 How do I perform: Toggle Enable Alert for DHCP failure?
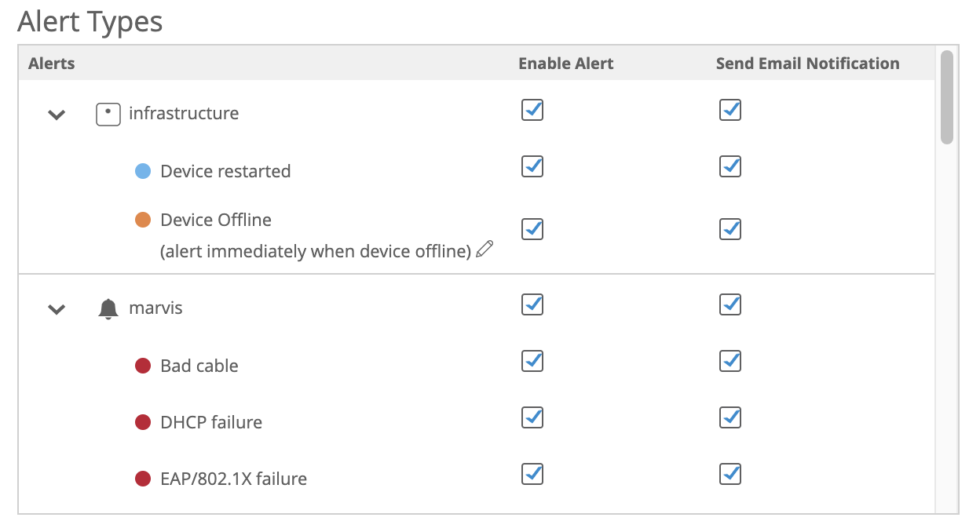tap(532, 417)
